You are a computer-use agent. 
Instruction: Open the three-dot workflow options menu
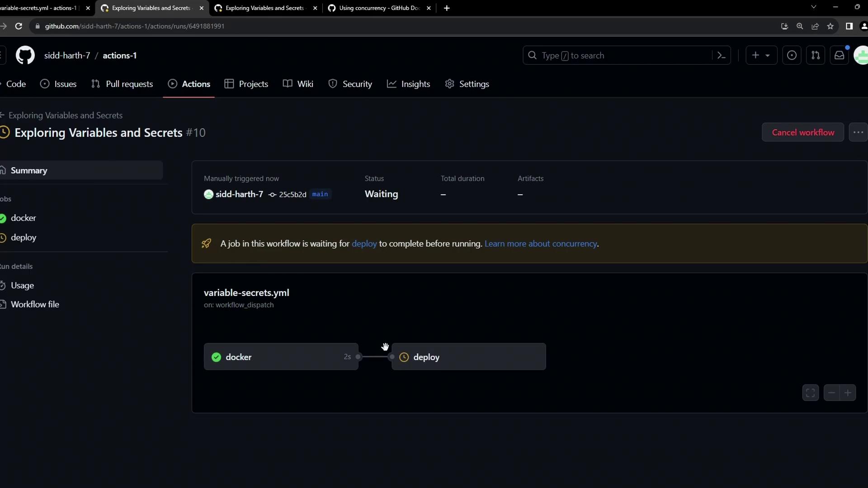coord(858,132)
